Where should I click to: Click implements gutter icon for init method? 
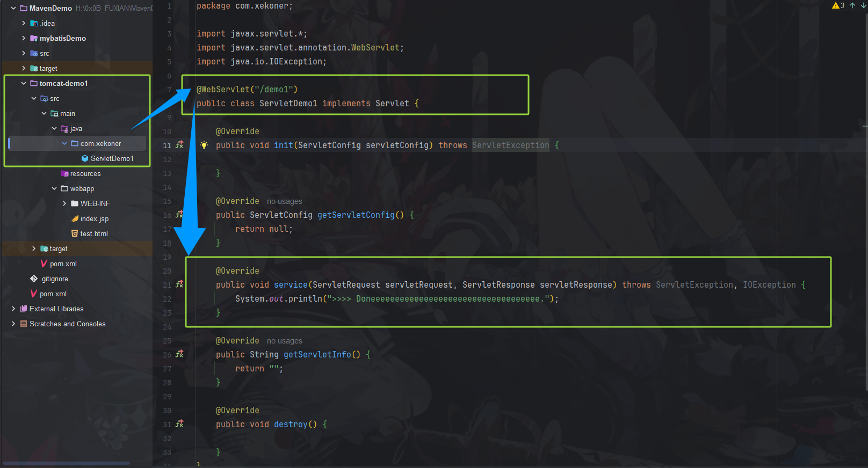tap(179, 144)
